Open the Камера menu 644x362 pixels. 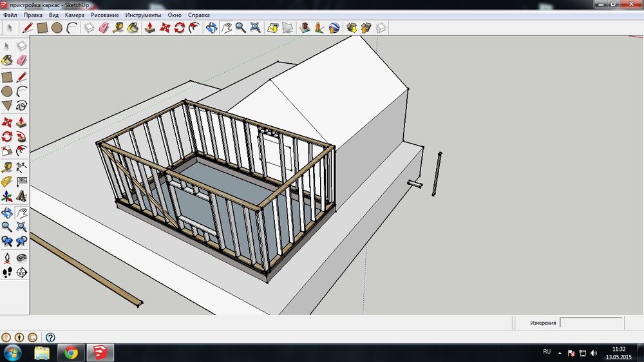[74, 14]
